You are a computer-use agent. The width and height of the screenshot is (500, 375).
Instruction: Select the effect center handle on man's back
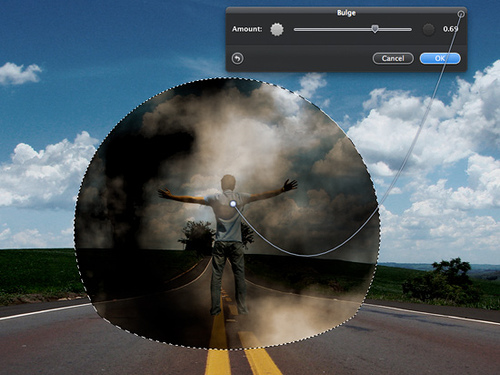[x=233, y=203]
